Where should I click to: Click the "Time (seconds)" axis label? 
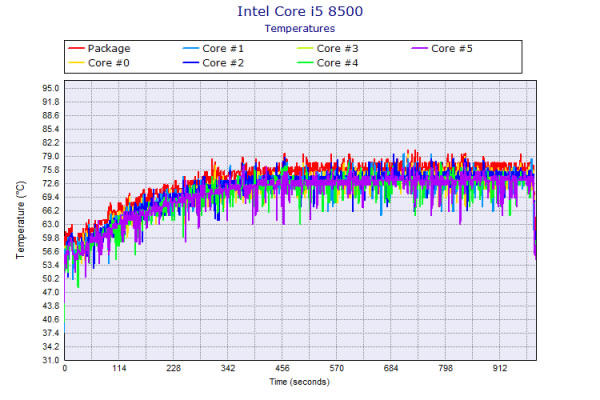pos(300,382)
